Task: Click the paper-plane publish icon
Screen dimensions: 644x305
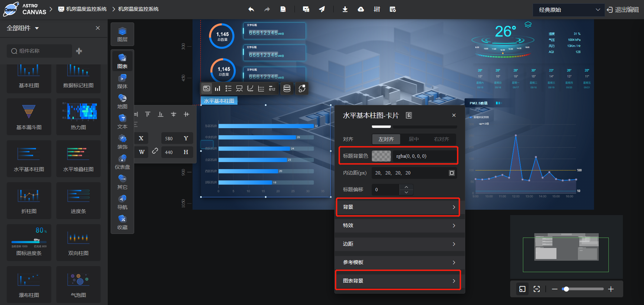Action: (x=322, y=9)
